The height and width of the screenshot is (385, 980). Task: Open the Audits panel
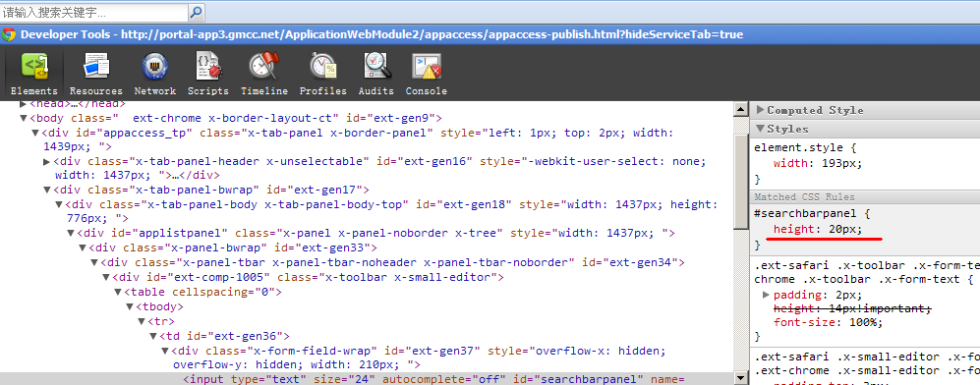click(375, 74)
